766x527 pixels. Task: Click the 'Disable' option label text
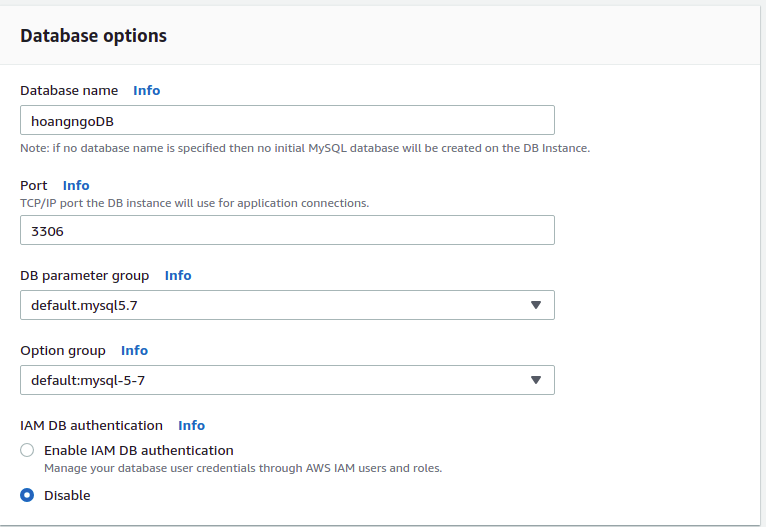click(x=67, y=495)
